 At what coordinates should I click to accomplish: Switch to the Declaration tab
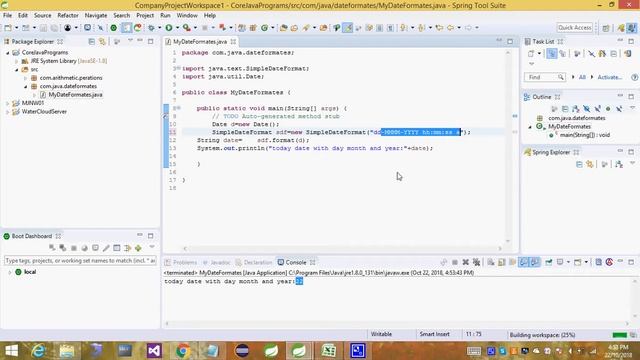(254, 262)
